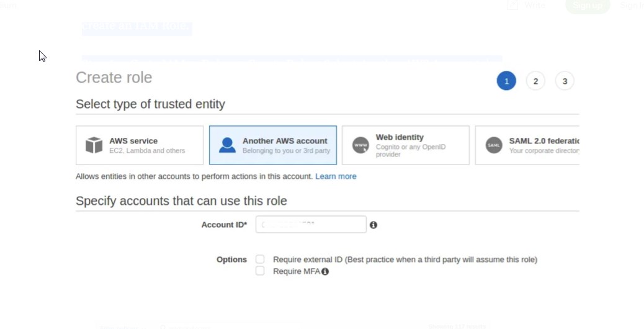This screenshot has height=329, width=644.
Task: Enable the Require external ID checkbox
Action: pos(260,259)
